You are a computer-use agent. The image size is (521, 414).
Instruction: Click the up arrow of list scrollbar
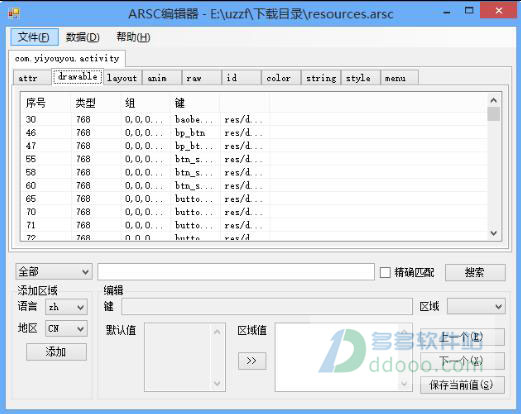tap(494, 100)
